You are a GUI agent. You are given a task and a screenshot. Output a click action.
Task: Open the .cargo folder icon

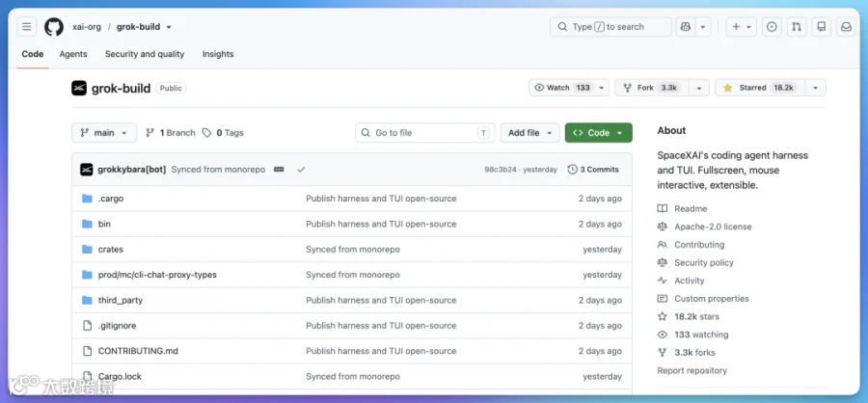(87, 199)
